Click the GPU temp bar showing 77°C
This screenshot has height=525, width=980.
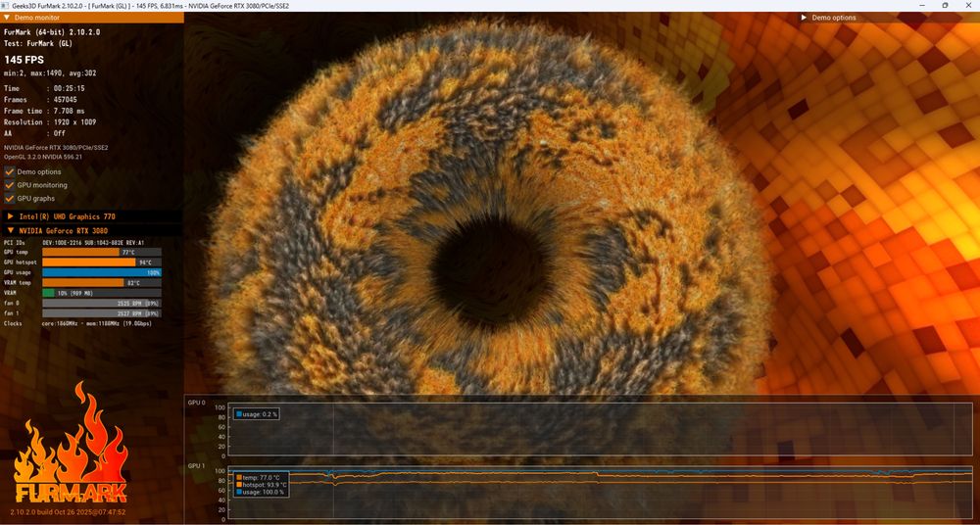click(102, 252)
